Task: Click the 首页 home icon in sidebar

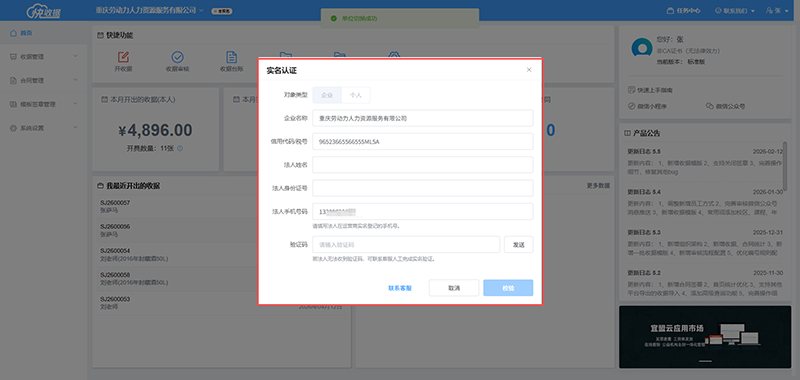Action: (13, 33)
